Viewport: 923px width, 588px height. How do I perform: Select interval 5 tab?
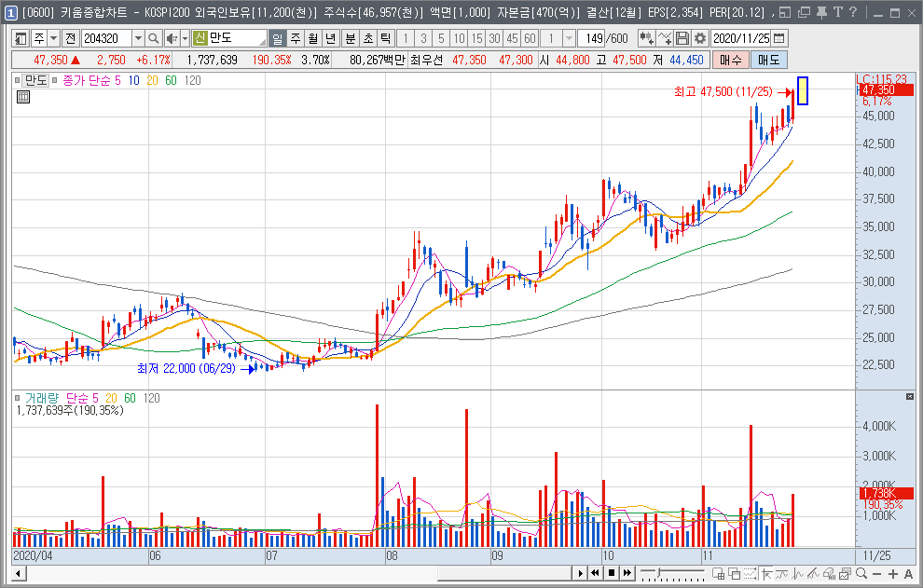point(441,39)
